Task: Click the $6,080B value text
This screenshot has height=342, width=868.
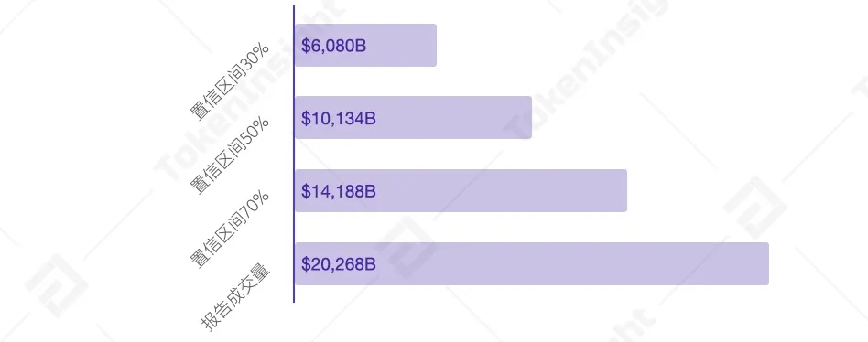Action: point(334,46)
